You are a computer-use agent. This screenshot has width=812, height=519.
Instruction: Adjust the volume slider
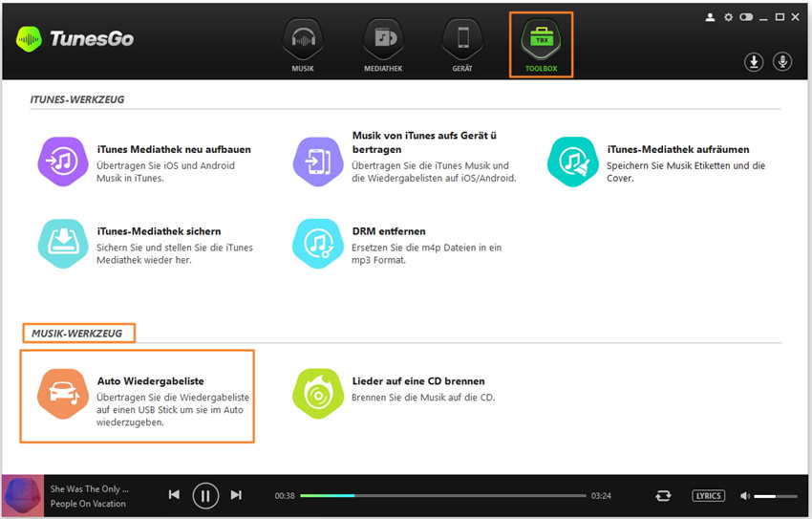coord(776,496)
